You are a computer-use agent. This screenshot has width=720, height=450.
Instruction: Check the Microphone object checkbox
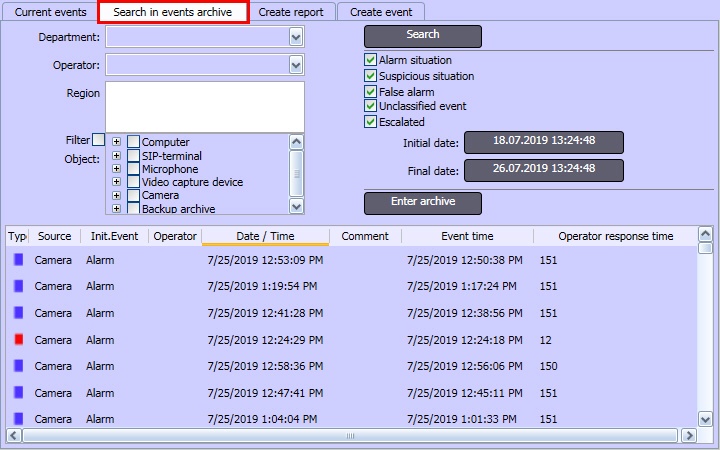[x=133, y=169]
